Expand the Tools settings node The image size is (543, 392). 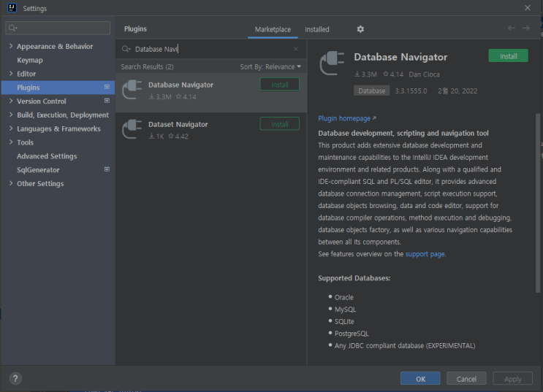(x=11, y=142)
